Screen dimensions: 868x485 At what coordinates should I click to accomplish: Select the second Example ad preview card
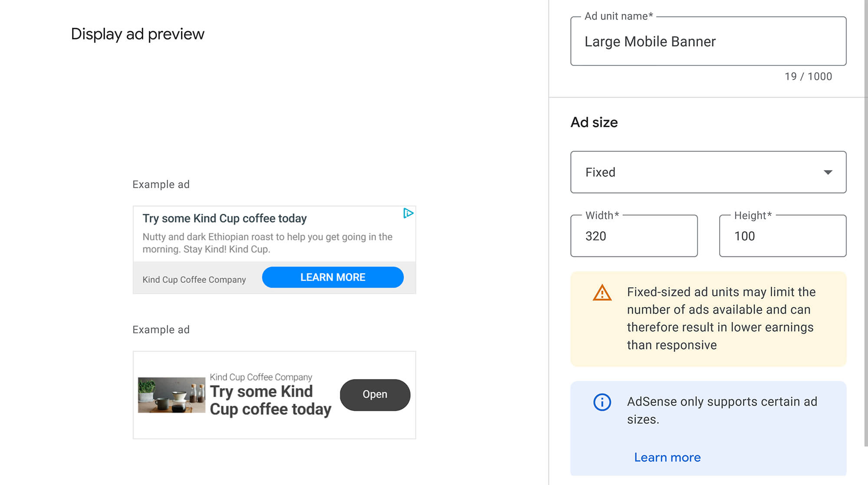tap(274, 394)
